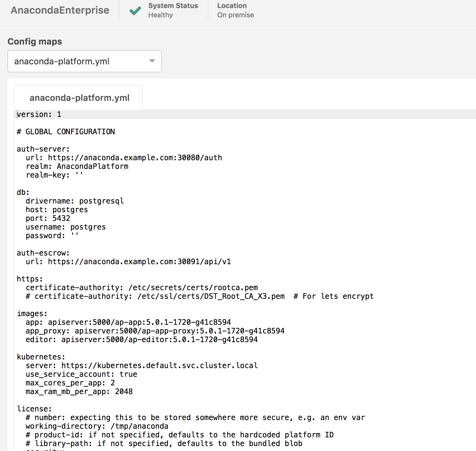Click the 'images:' section key
The width and height of the screenshot is (476, 451).
32,314
